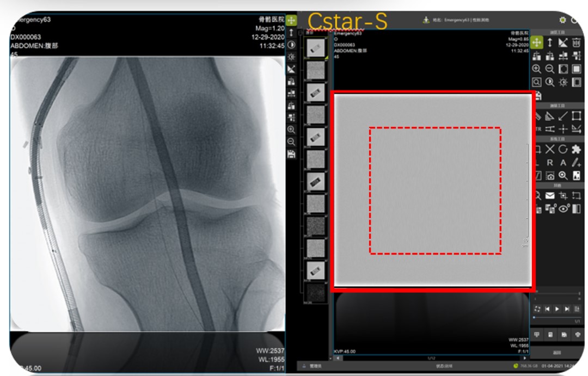Image resolution: width=588 pixels, height=376 pixels.
Task: Select the set-square angle measurement tool
Action: [x=550, y=116]
